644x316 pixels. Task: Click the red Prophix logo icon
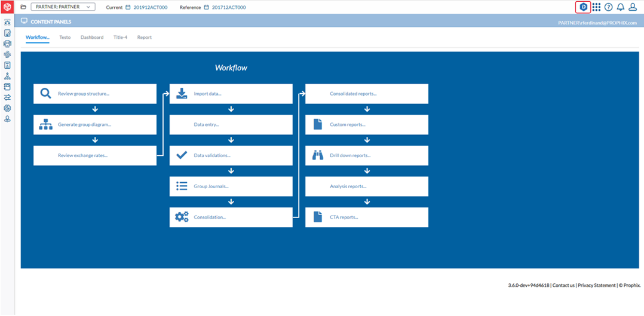(7, 7)
